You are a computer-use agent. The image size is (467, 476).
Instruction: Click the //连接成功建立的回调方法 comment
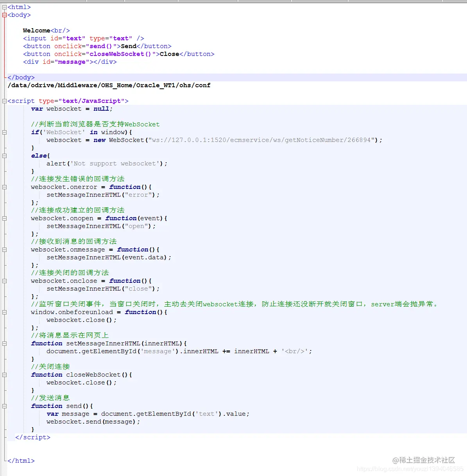(78, 210)
